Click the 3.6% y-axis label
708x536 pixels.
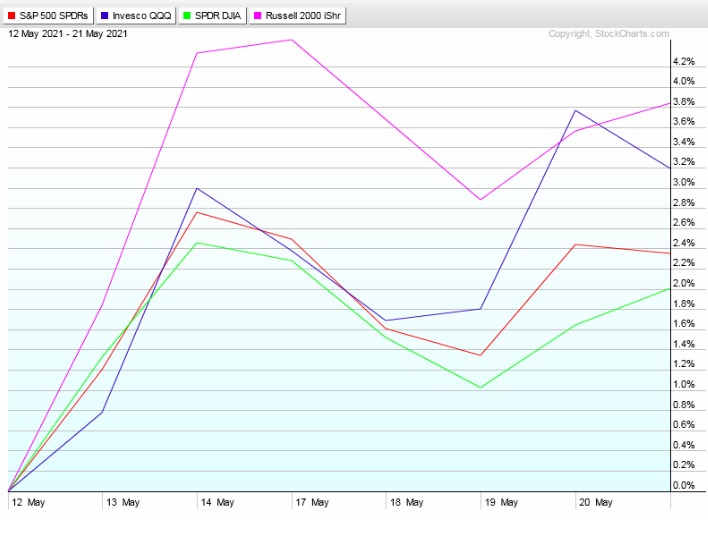pyautogui.click(x=684, y=121)
